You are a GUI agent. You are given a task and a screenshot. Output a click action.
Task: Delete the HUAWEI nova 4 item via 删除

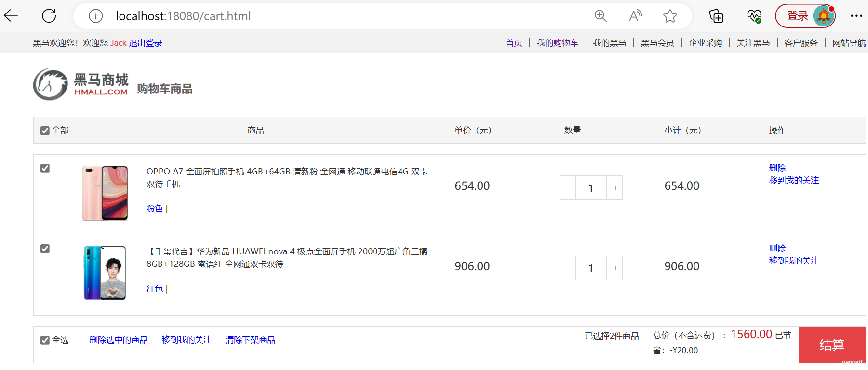[777, 248]
